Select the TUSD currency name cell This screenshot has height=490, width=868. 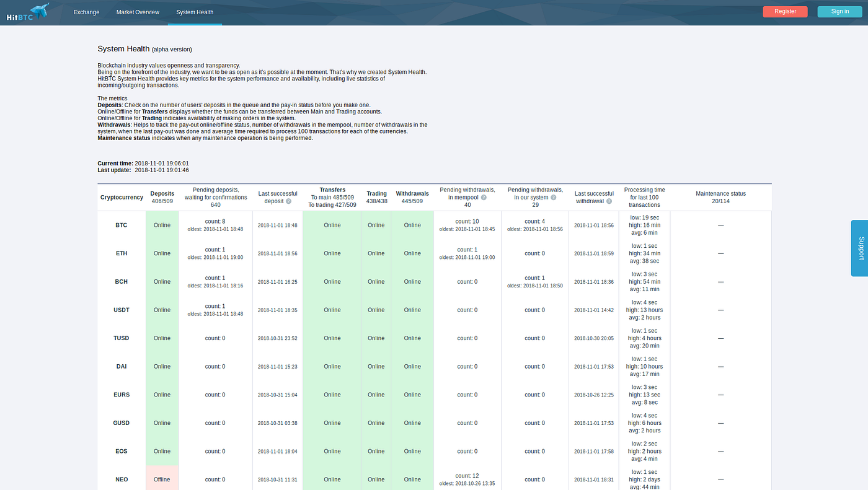pyautogui.click(x=122, y=338)
